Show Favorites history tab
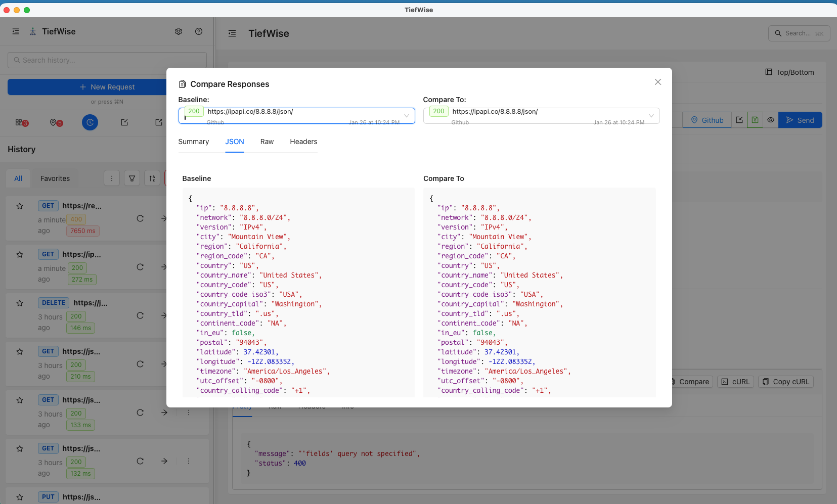The width and height of the screenshot is (837, 504). click(x=55, y=178)
